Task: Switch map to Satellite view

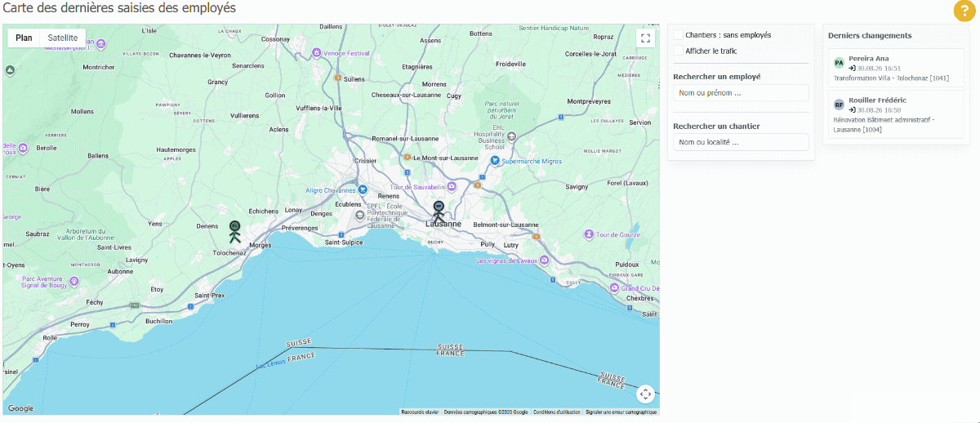Action: point(63,38)
